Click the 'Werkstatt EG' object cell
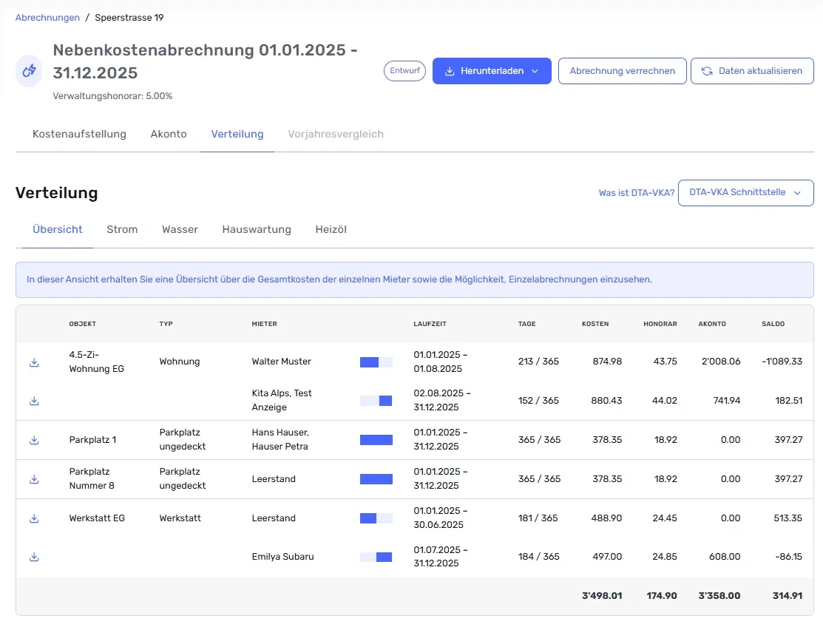Viewport: 823px width, 644px height. 97,518
